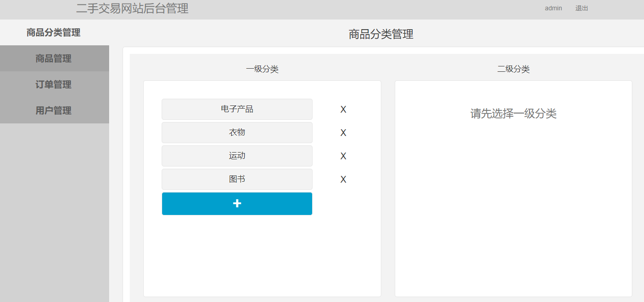This screenshot has height=302, width=644.
Task: Select the 图书 first-level category
Action: pyautogui.click(x=237, y=179)
